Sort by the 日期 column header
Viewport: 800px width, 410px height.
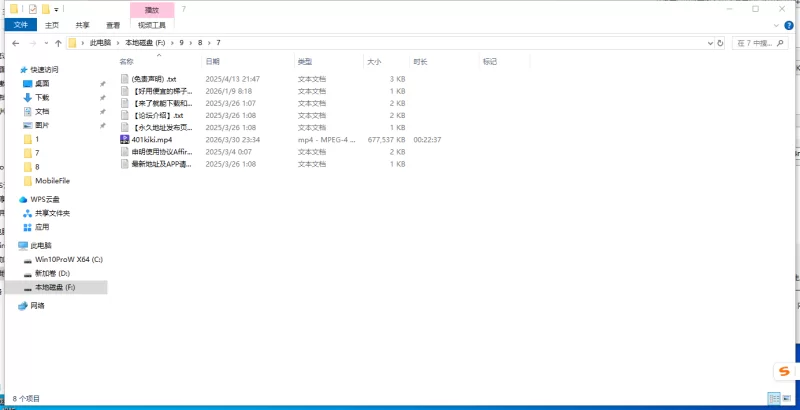pyautogui.click(x=213, y=62)
